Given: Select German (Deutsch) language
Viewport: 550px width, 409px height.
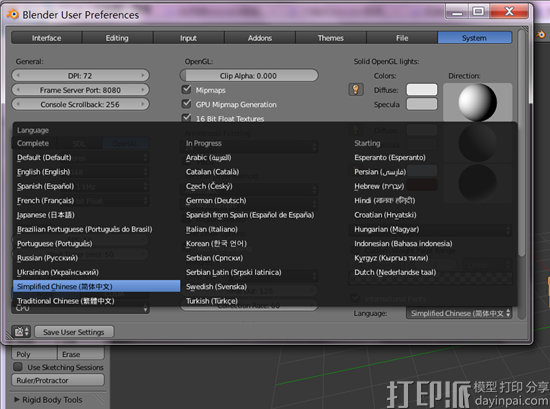Looking at the screenshot, I should click(265, 200).
